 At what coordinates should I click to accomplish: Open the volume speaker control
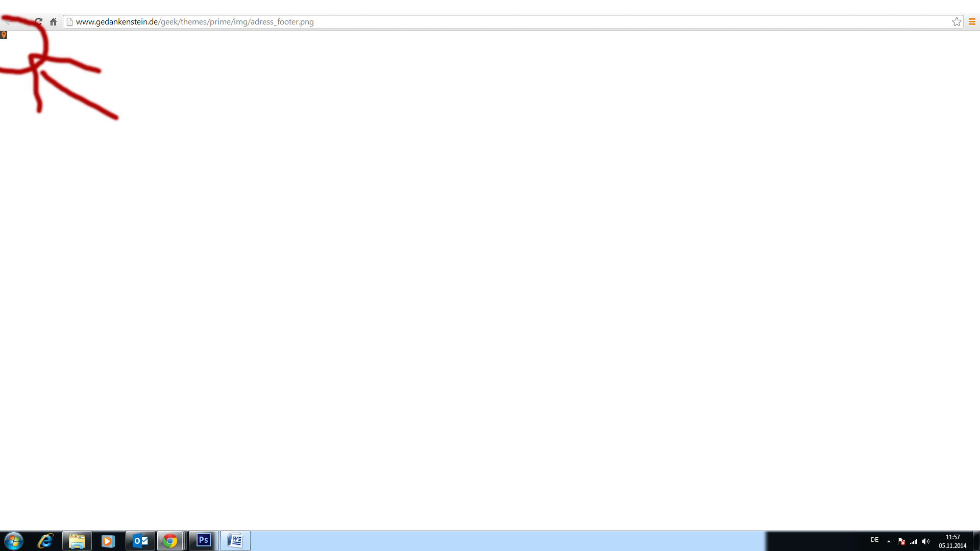pos(926,541)
